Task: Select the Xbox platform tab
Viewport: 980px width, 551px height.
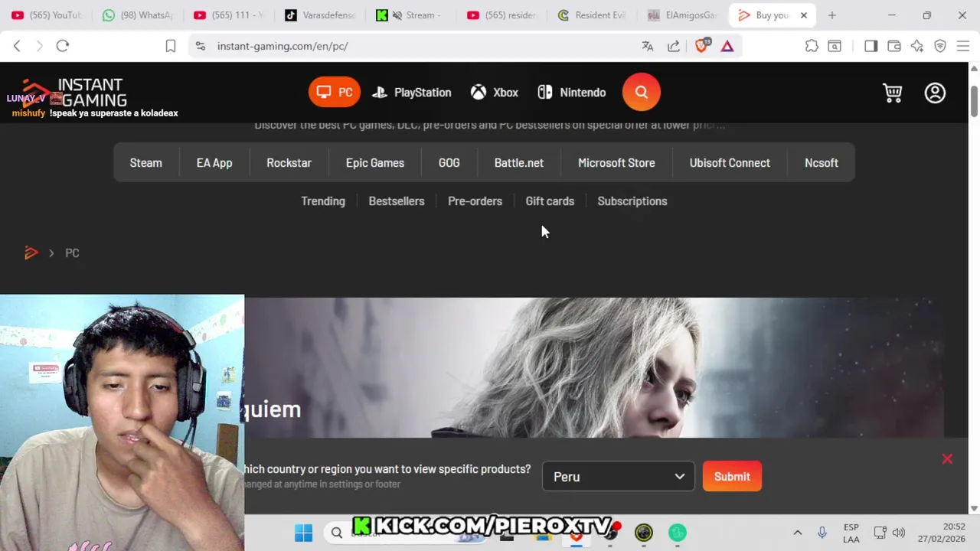Action: 495,93
